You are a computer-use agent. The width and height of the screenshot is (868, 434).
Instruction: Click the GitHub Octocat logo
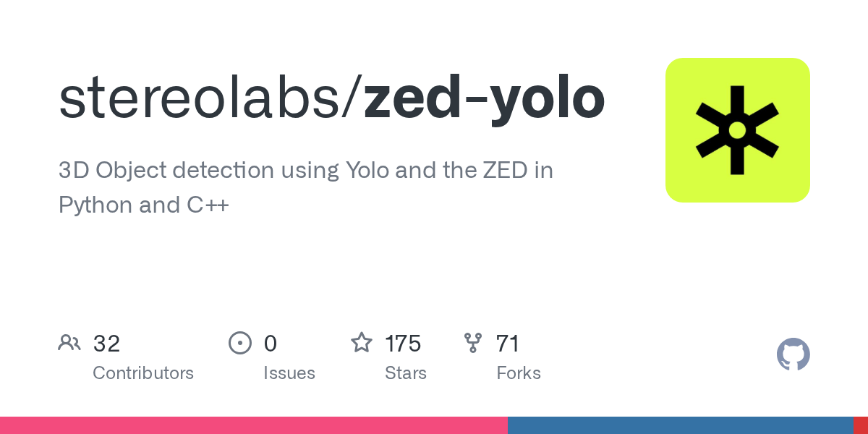[793, 354]
